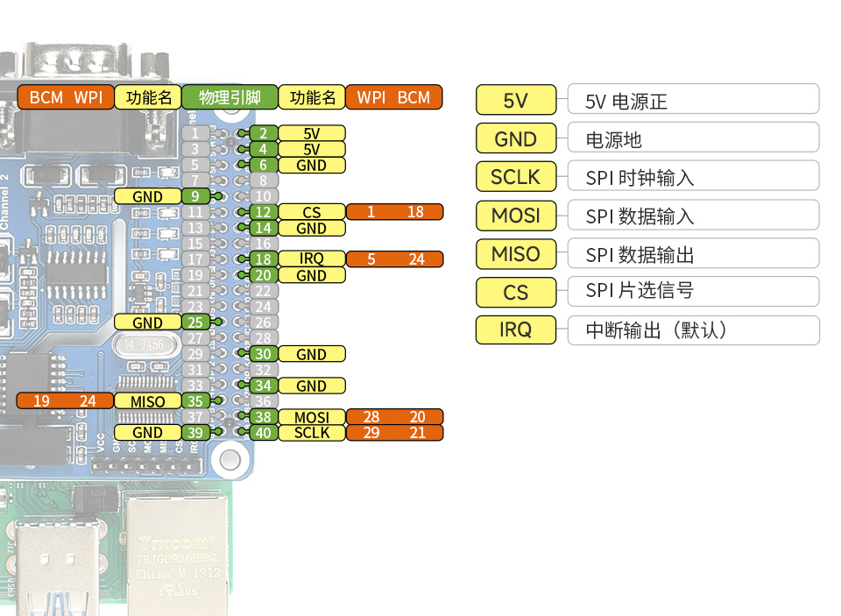
Task: Click the orange WPI 28 BCM 20 swatch
Action: [394, 418]
